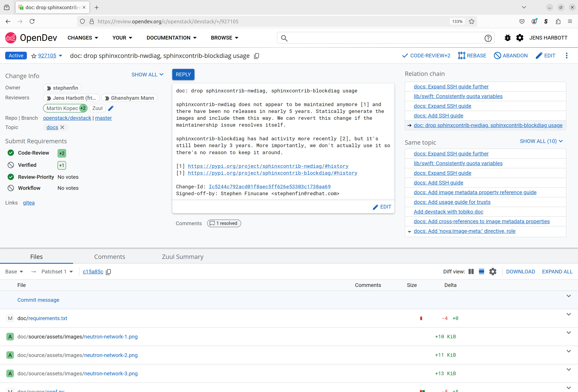Open settings via the header gear icon

[520, 38]
